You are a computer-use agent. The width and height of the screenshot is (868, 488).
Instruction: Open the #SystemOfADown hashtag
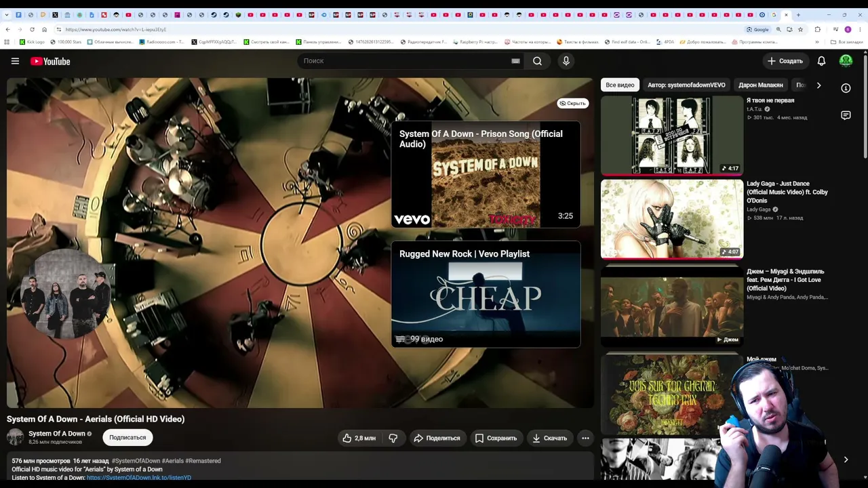click(x=136, y=461)
